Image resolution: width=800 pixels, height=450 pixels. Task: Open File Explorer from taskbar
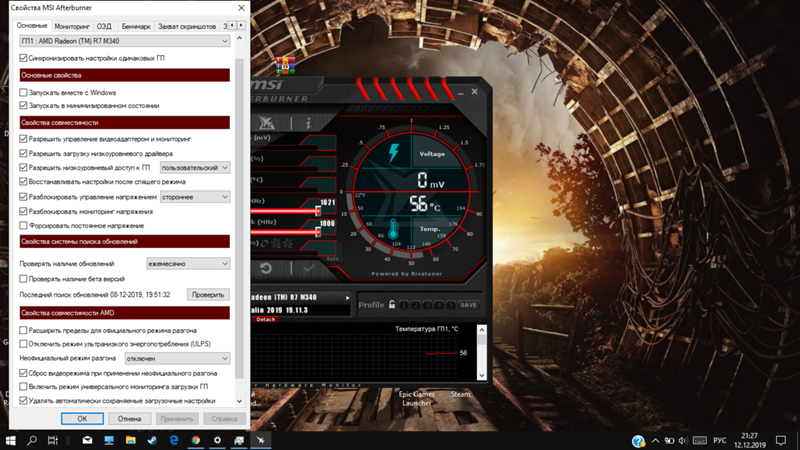coord(131,440)
